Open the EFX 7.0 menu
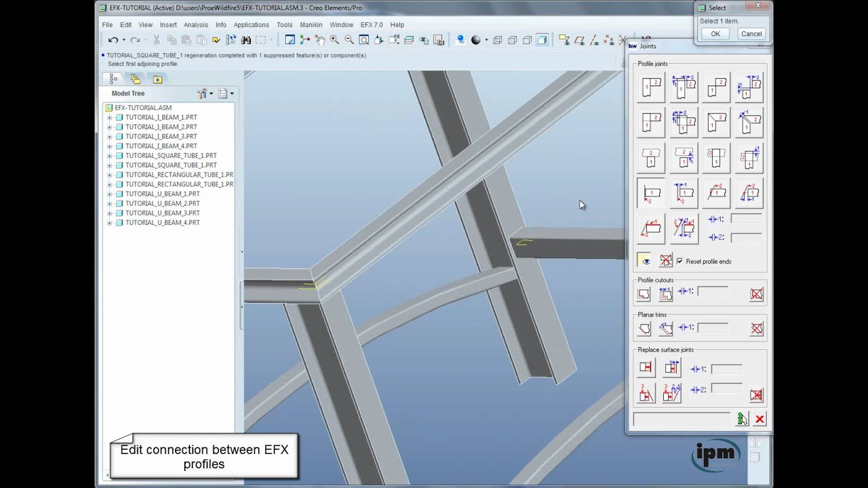 (372, 25)
